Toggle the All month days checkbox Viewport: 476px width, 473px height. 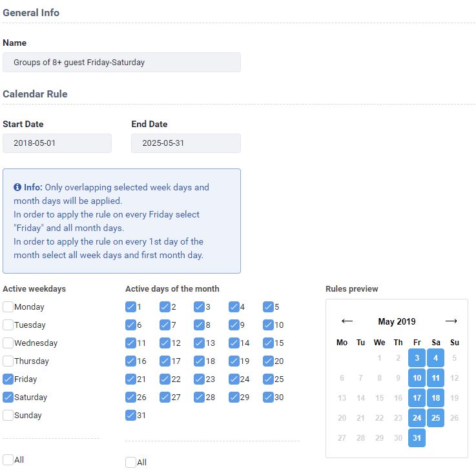click(130, 463)
